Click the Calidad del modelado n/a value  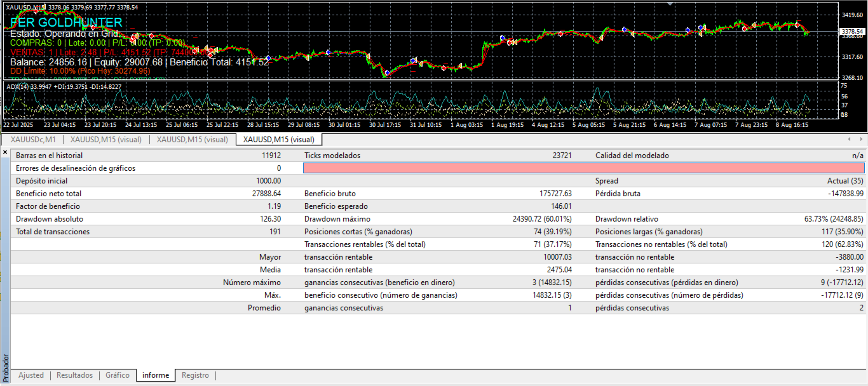(858, 156)
